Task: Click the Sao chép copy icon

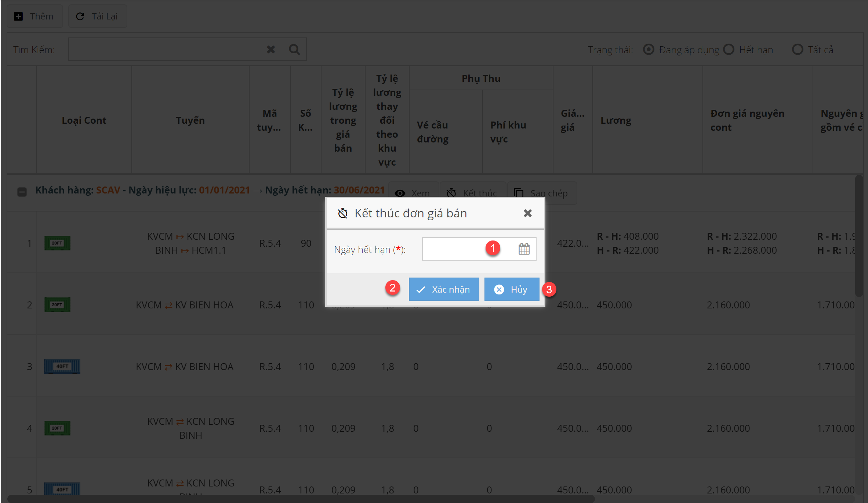Action: [x=519, y=193]
